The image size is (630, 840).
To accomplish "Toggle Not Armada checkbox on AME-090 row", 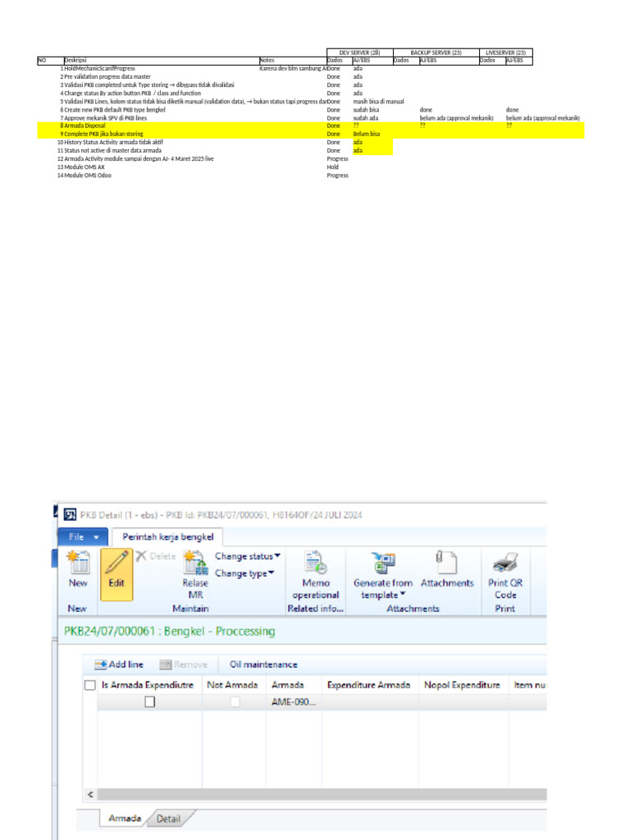I will (x=235, y=702).
